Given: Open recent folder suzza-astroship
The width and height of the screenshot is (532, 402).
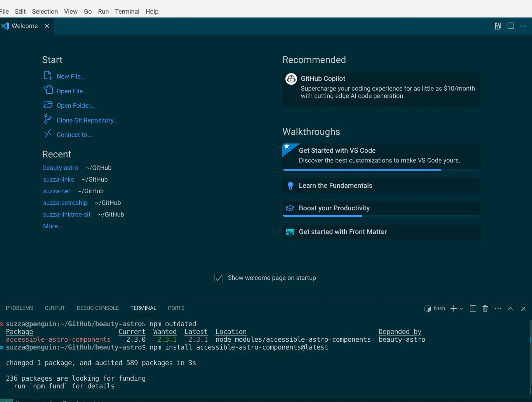Looking at the screenshot, I should 65,203.
